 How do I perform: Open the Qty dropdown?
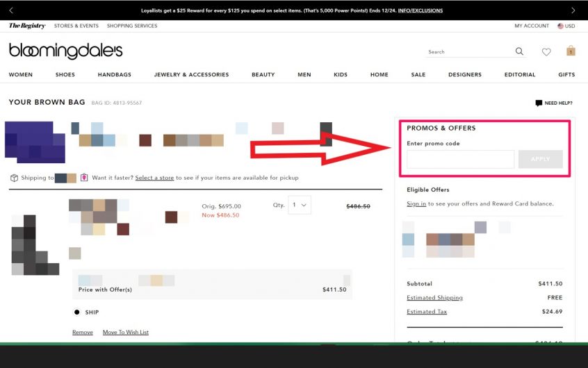click(300, 205)
